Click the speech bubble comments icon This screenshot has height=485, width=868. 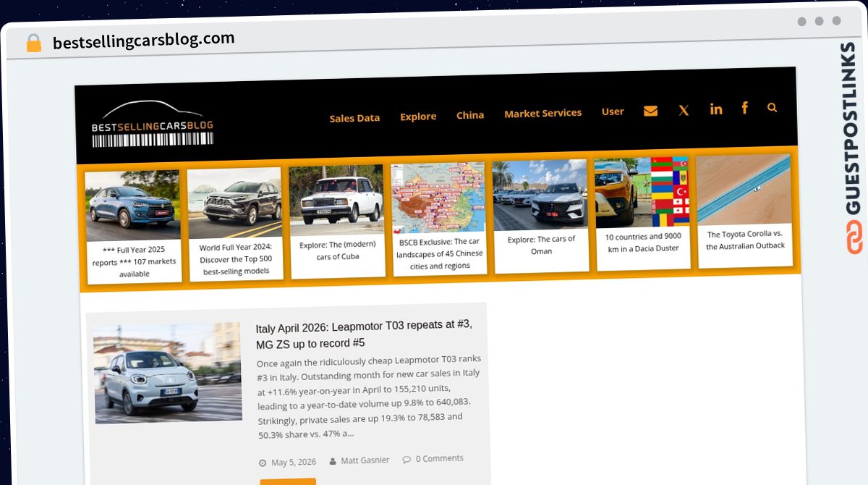point(407,459)
